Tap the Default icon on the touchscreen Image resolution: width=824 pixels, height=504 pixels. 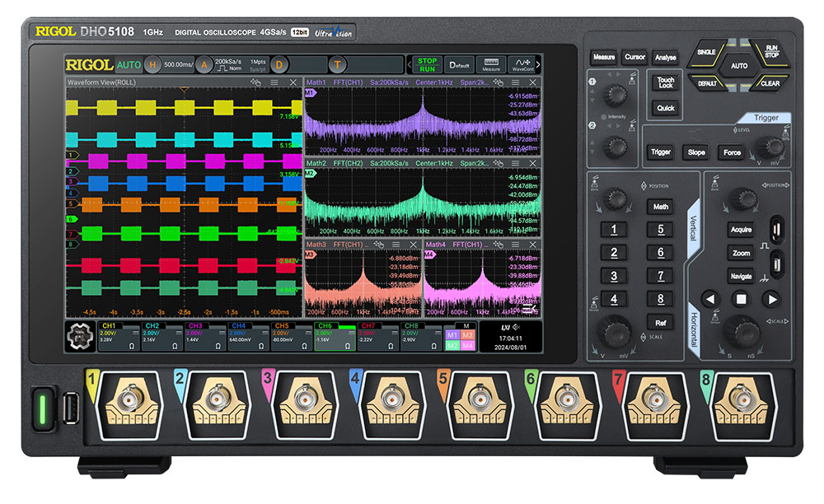coord(460,64)
